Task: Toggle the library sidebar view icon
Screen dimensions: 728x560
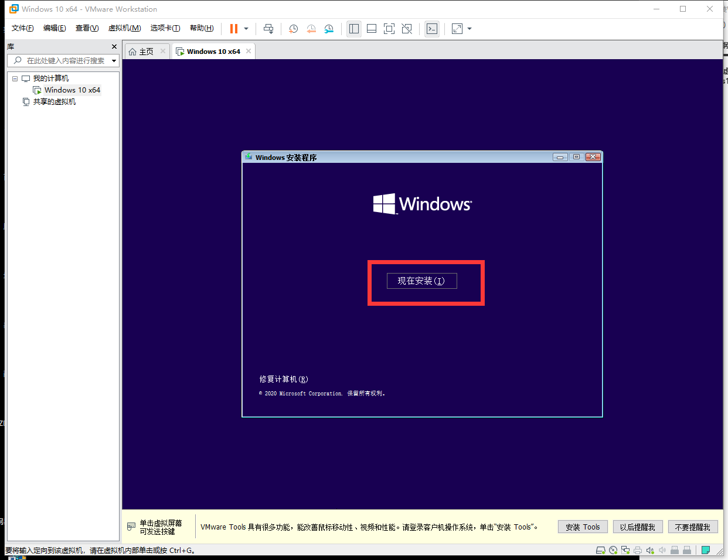Action: pos(354,29)
